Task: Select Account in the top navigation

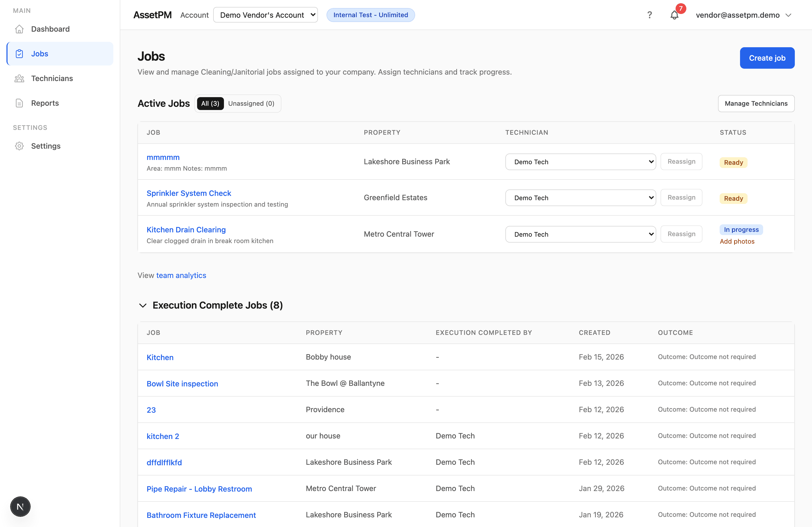Action: [x=194, y=15]
